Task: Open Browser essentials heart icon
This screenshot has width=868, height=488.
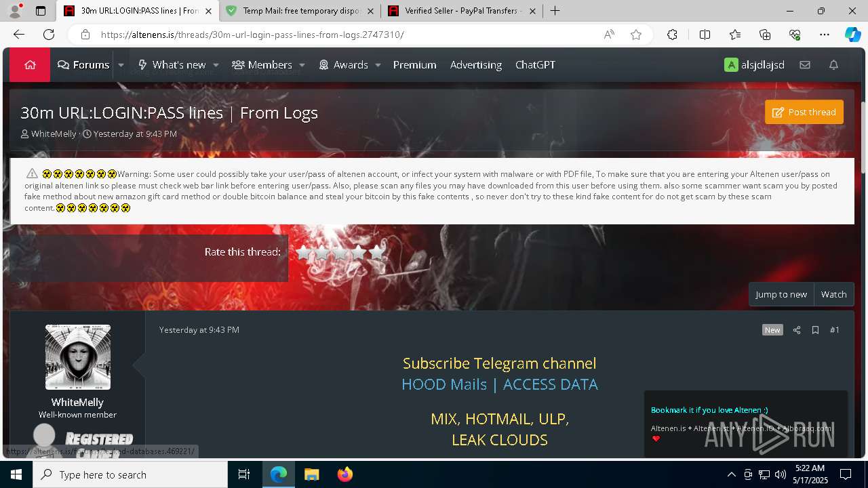Action: [x=795, y=35]
